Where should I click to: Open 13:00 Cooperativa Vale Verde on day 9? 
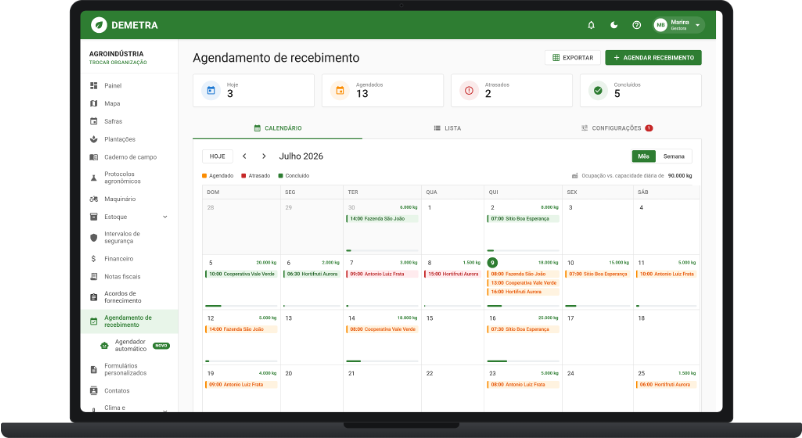click(523, 282)
